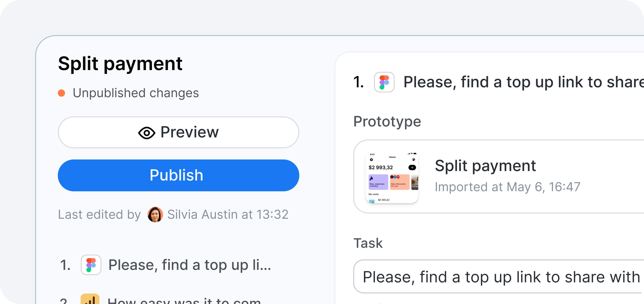The height and width of the screenshot is (304, 644).
Task: Click the "Split payment" study title heading
Action: coord(120,64)
